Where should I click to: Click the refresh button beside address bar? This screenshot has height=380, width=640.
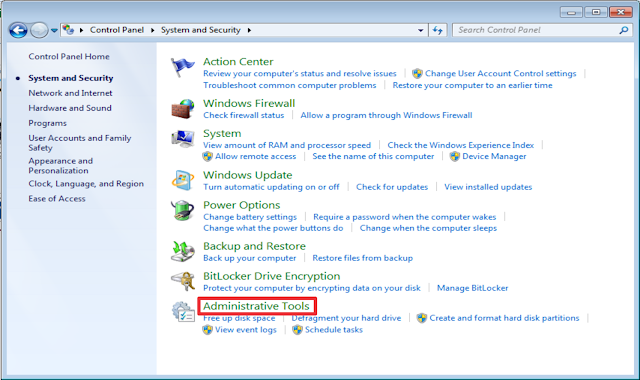coord(438,30)
